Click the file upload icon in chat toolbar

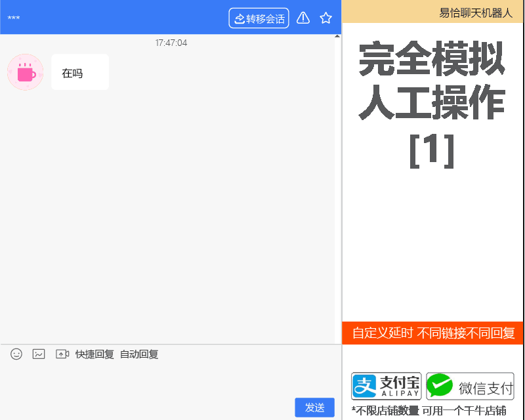point(62,354)
